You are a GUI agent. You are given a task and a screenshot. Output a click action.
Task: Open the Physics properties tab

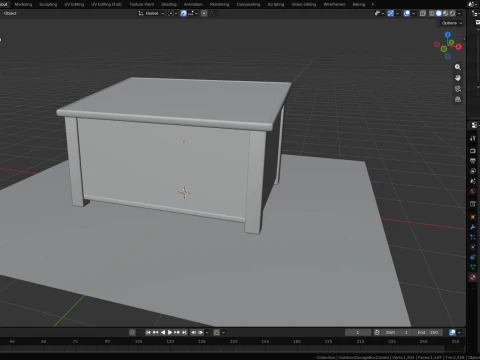(x=473, y=247)
